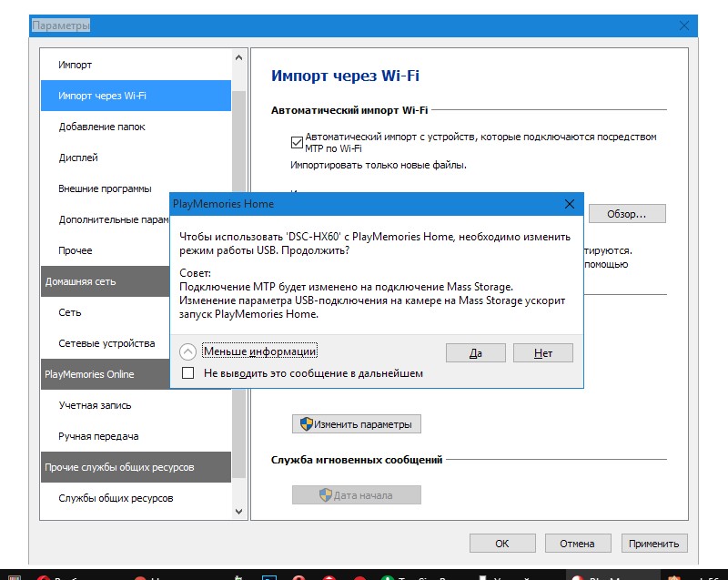This screenshot has height=580, width=728.
Task: Open 'Службы общих ресурсов' section
Action: click(x=116, y=498)
